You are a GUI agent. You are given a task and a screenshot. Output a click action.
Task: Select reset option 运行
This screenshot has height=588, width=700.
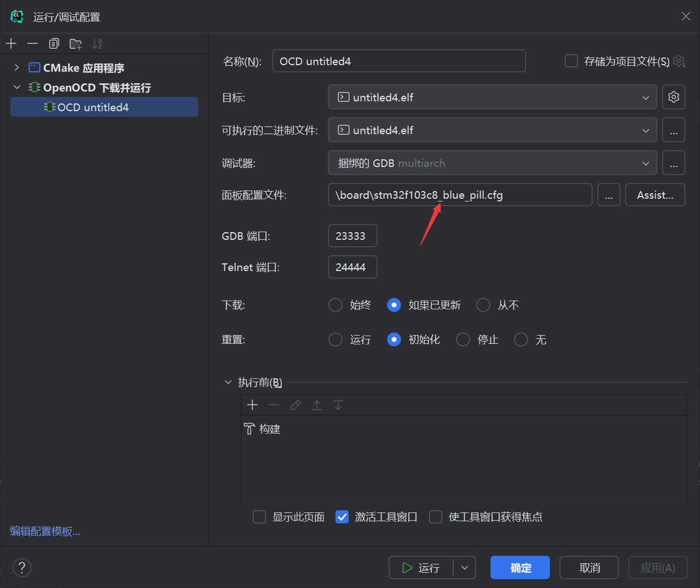pyautogui.click(x=335, y=339)
